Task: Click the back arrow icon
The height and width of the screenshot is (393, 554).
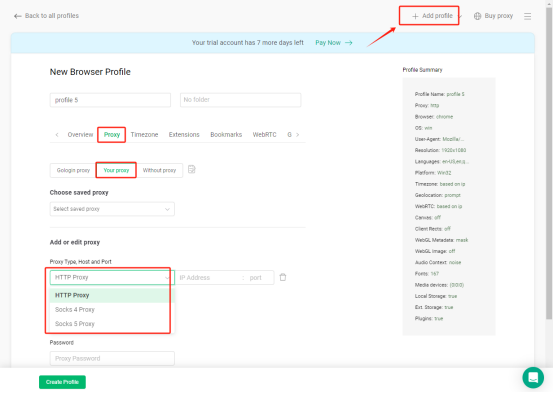Action: [x=17, y=16]
